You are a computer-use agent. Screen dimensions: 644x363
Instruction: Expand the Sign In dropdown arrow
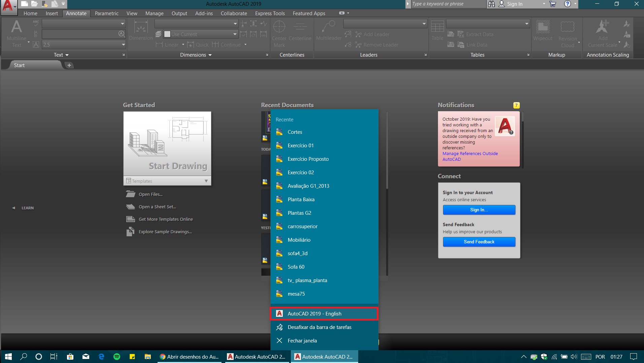pyautogui.click(x=544, y=4)
